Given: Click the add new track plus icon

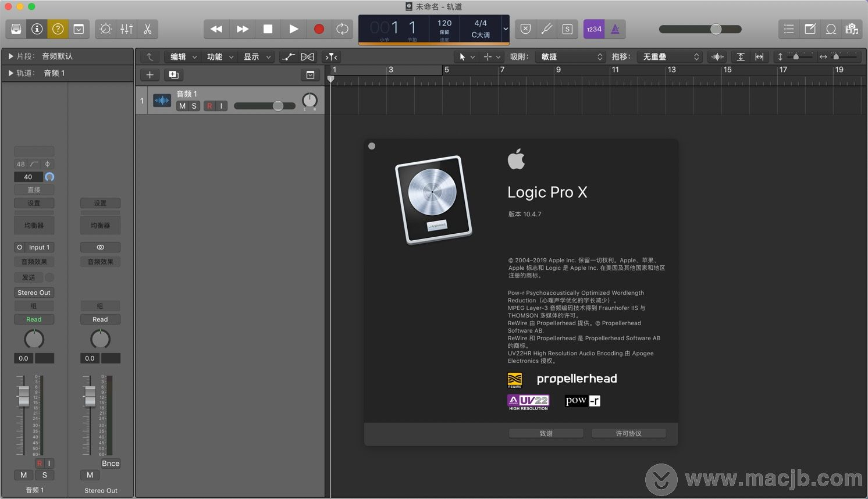Looking at the screenshot, I should coord(150,74).
